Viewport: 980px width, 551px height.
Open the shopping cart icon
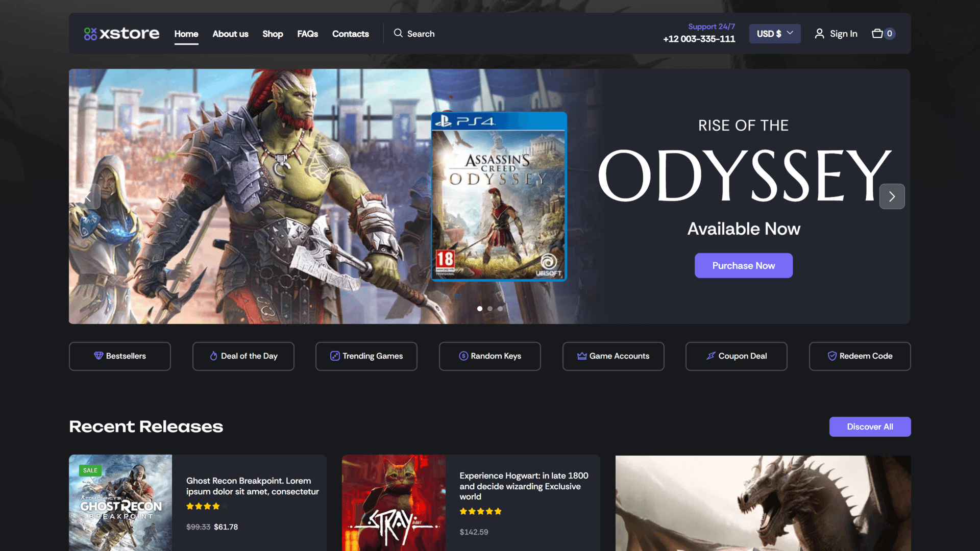pyautogui.click(x=877, y=34)
